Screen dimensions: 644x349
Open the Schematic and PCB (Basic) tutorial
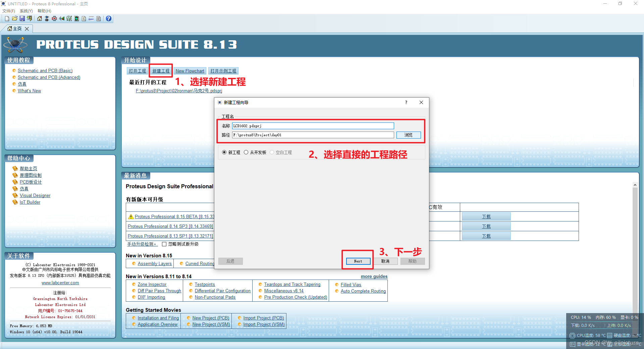[x=45, y=70]
